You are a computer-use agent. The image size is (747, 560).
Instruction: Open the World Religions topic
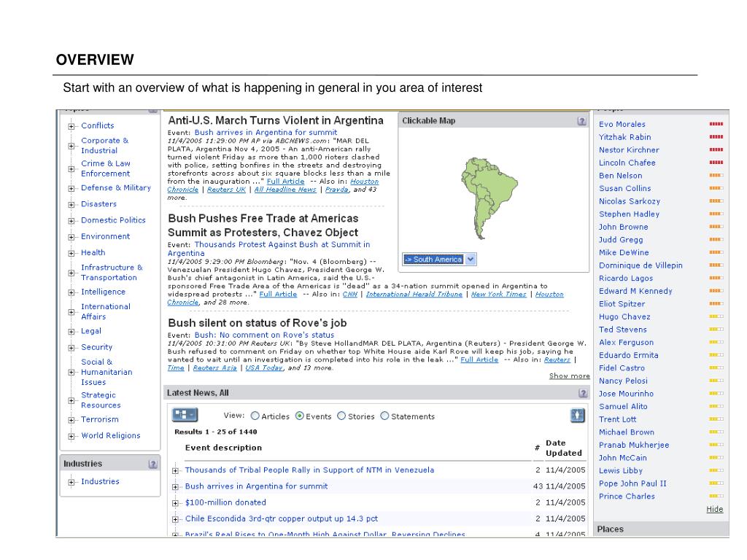pos(111,435)
